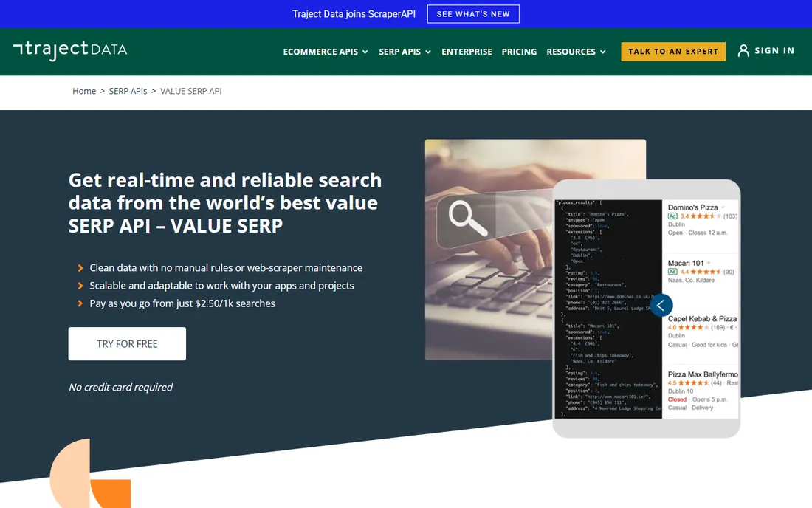This screenshot has height=508, width=812.
Task: Expand the Ecommerce APIs chevron
Action: click(x=365, y=52)
